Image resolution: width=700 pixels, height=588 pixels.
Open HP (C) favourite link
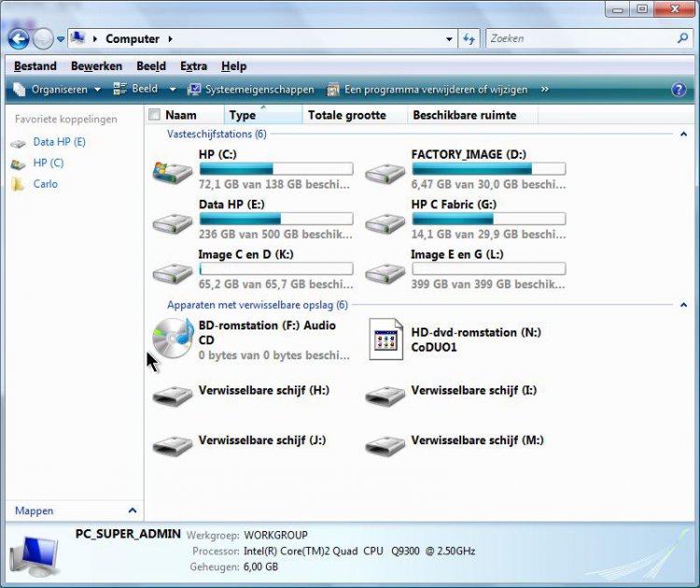tap(49, 163)
